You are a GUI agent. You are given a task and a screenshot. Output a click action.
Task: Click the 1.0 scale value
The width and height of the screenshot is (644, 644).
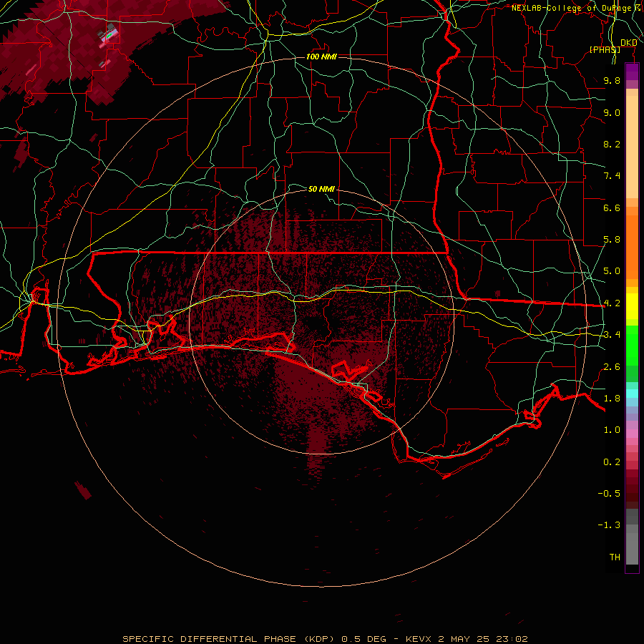612,430
